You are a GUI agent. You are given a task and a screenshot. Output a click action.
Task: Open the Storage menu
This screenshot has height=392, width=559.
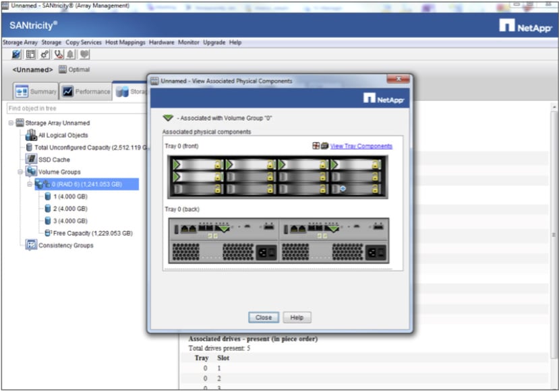[x=51, y=42]
